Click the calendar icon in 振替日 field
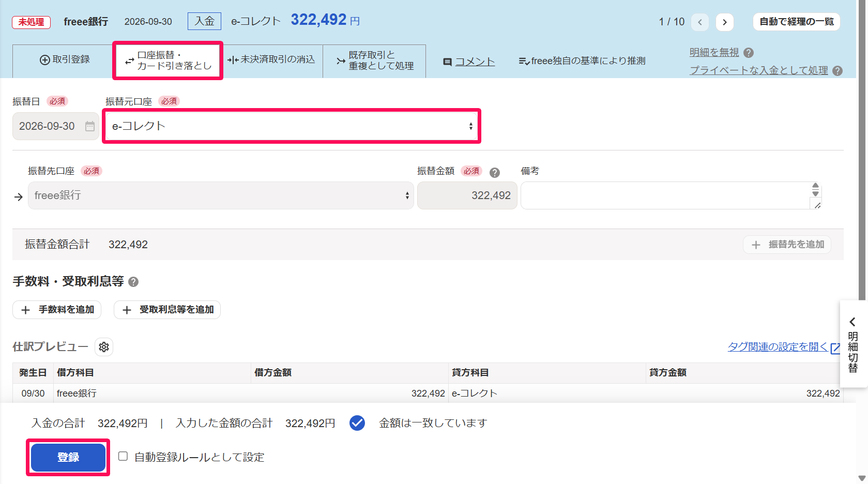 (x=90, y=126)
